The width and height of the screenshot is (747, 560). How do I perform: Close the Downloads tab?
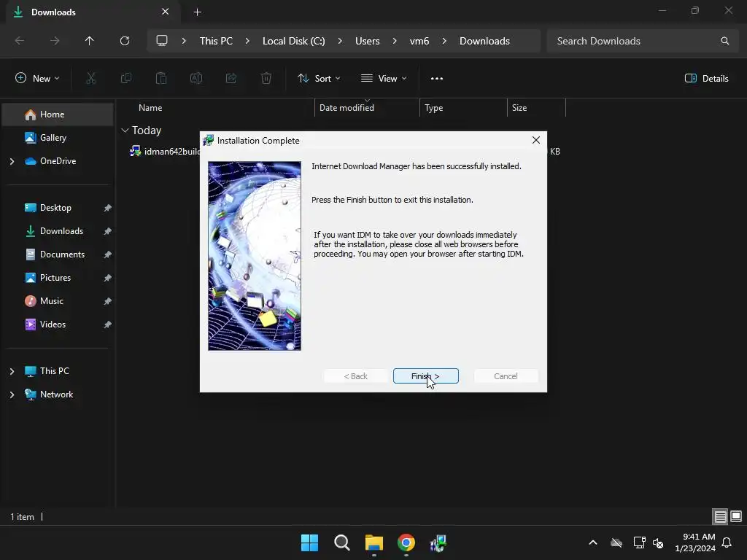coord(166,12)
